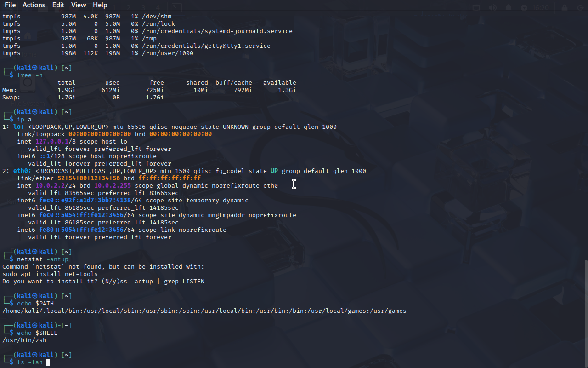The image size is (588, 368).
Task: Click the 'link/loopback' label
Action: coord(41,134)
